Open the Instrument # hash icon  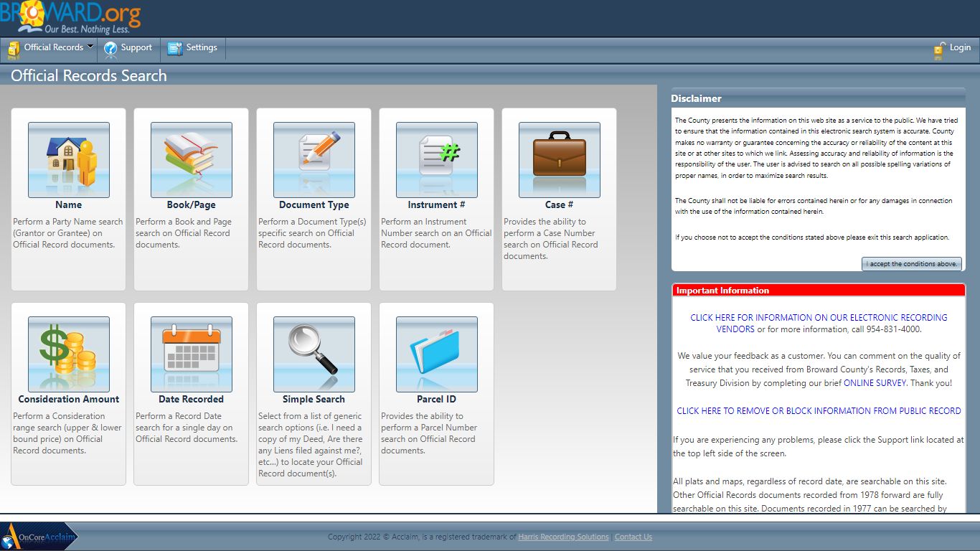[437, 160]
